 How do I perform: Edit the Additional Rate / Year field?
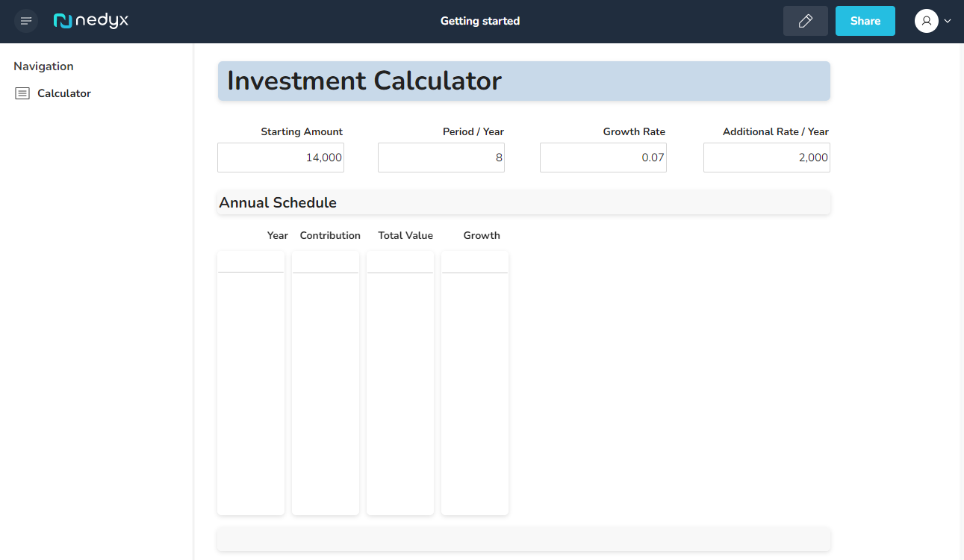pos(766,158)
